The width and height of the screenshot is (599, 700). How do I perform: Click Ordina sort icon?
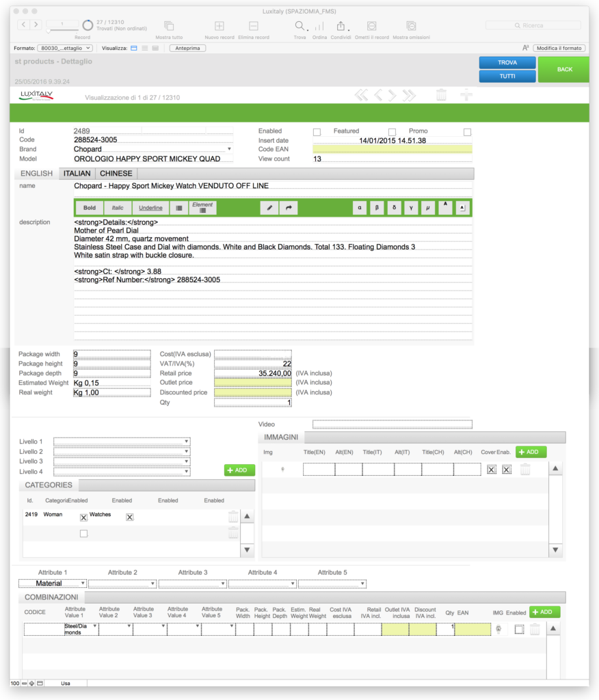click(319, 26)
